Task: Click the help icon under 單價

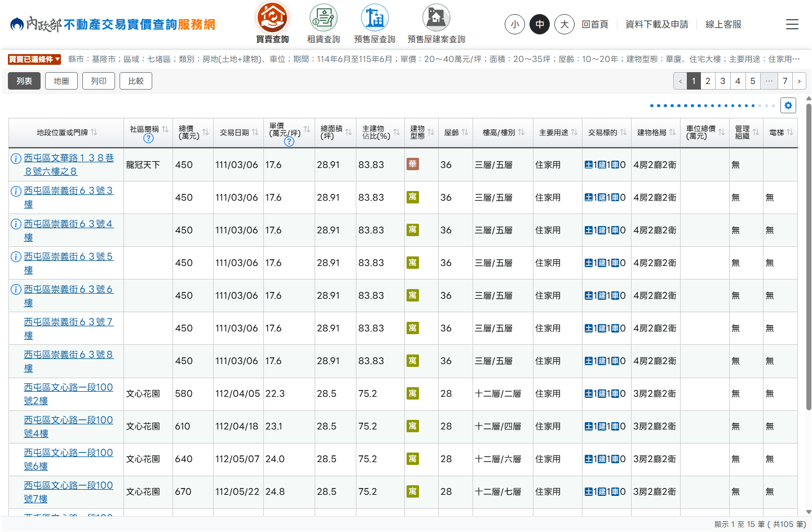Action: click(x=289, y=141)
